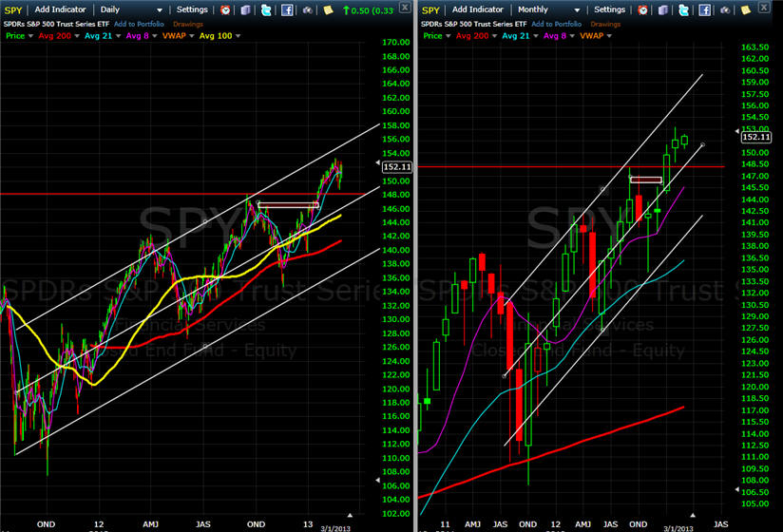Share Monthly chart via Twitter icon
The height and width of the screenshot is (532, 783).
coord(683,10)
